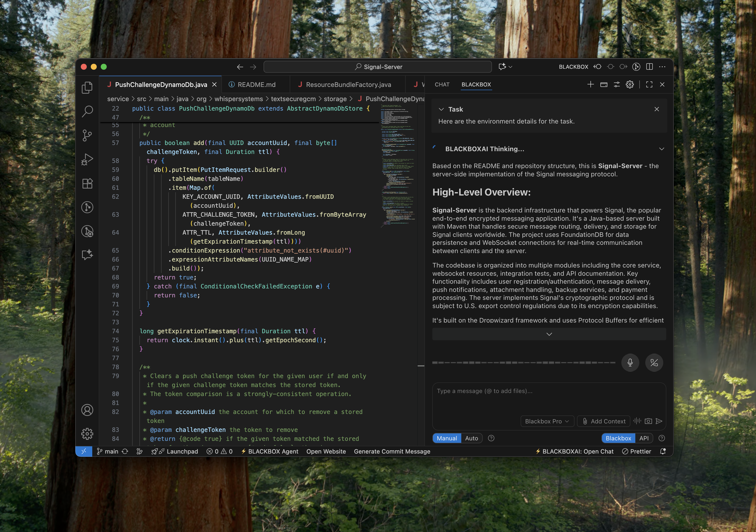Switch to the CHAT panel tab
Viewport: 756px width, 532px height.
(442, 84)
